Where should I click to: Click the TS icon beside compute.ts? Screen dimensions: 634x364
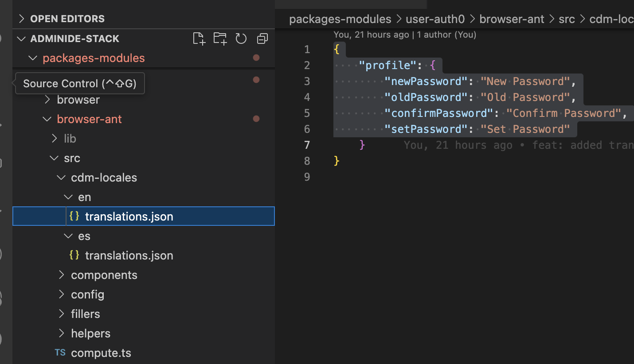click(60, 353)
